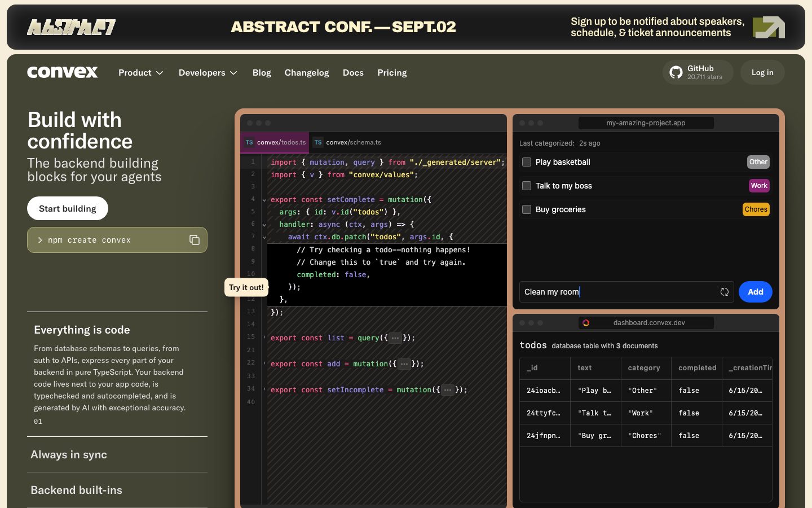This screenshot has width=812, height=508.
Task: Go to Docs
Action: [x=353, y=73]
